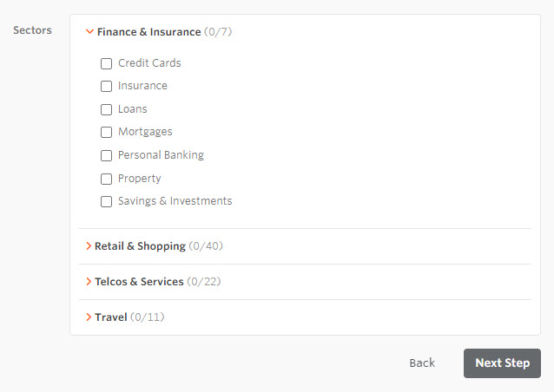The image size is (554, 392).
Task: Toggle the Personal Banking checkbox
Action: [107, 155]
